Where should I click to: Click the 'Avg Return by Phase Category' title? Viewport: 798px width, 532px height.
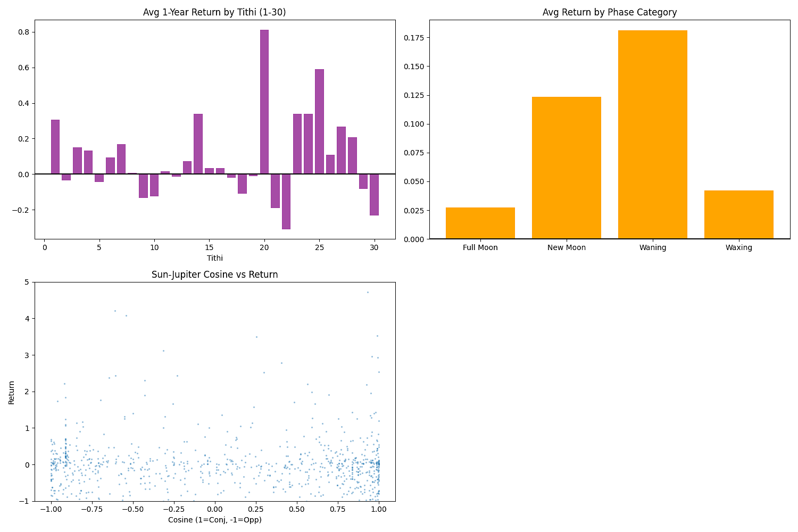609,12
